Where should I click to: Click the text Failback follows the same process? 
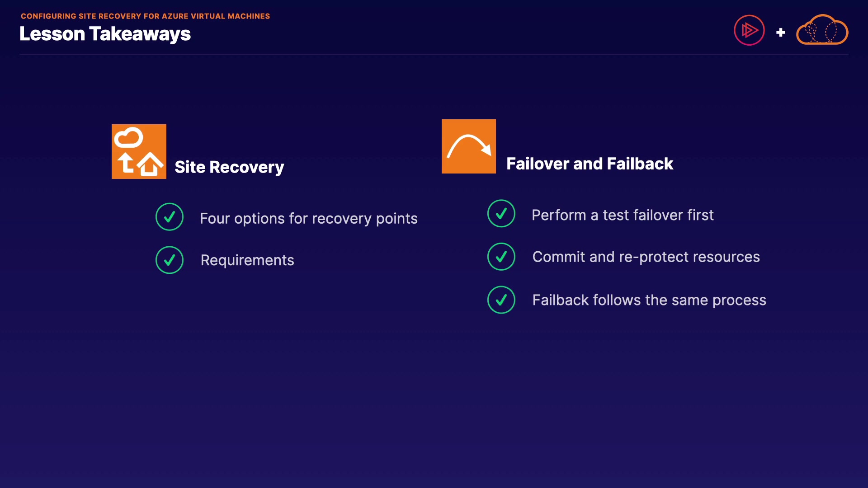click(649, 300)
